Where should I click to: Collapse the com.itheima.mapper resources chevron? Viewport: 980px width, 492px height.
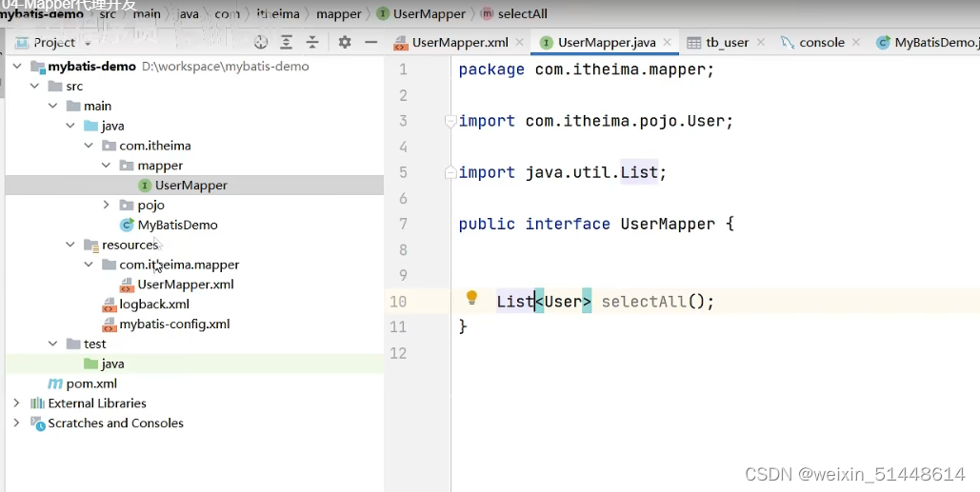[89, 265]
